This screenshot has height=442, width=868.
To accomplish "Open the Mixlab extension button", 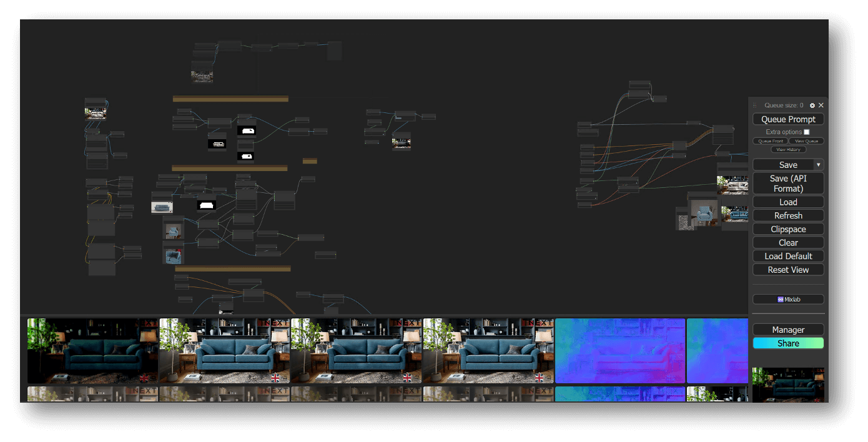I will point(788,299).
